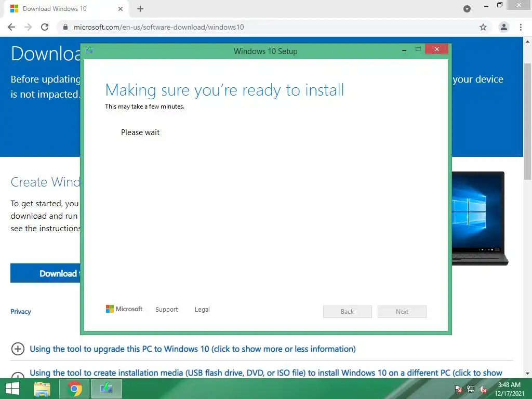The image size is (532, 399).
Task: Click the site lock padlock icon
Action: point(65,27)
